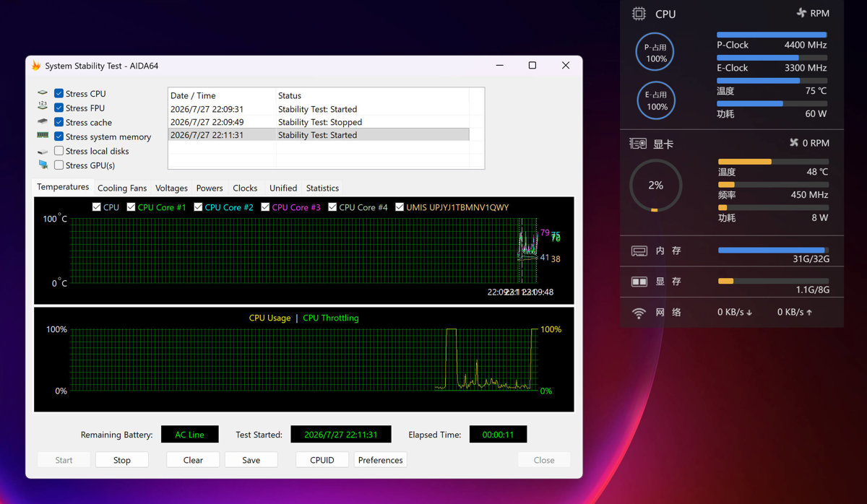Image resolution: width=867 pixels, height=504 pixels.
Task: Click the Stress local disks drive icon
Action: tap(43, 151)
